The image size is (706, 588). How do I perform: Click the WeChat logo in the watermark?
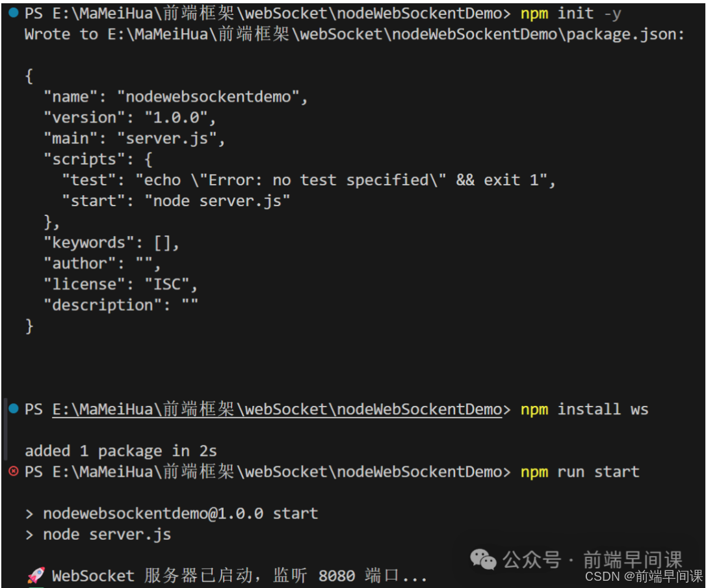click(x=483, y=559)
